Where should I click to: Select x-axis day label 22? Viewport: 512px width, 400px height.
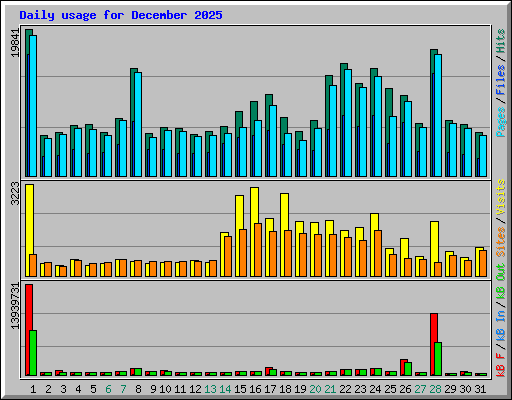(x=345, y=389)
